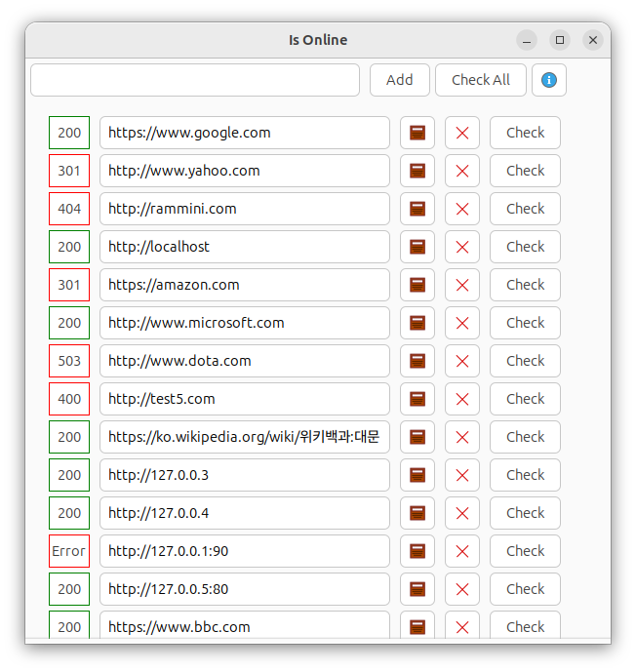Click the brown log icon for 127.0.0.3
This screenshot has width=636, height=672.
417,475
